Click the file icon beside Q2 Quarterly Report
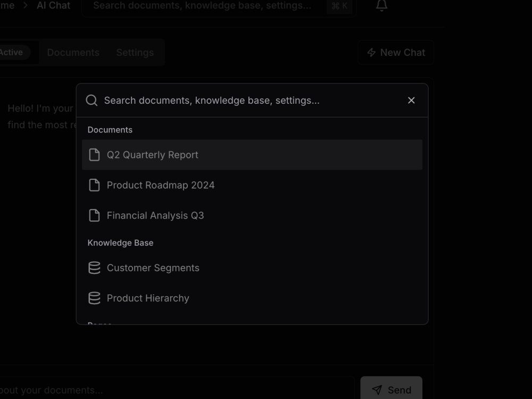This screenshot has width=532, height=399. pos(94,155)
